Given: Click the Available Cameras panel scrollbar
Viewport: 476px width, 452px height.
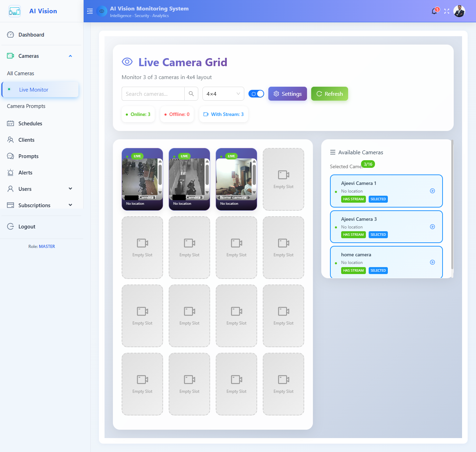Looking at the screenshot, I should pos(452,205).
